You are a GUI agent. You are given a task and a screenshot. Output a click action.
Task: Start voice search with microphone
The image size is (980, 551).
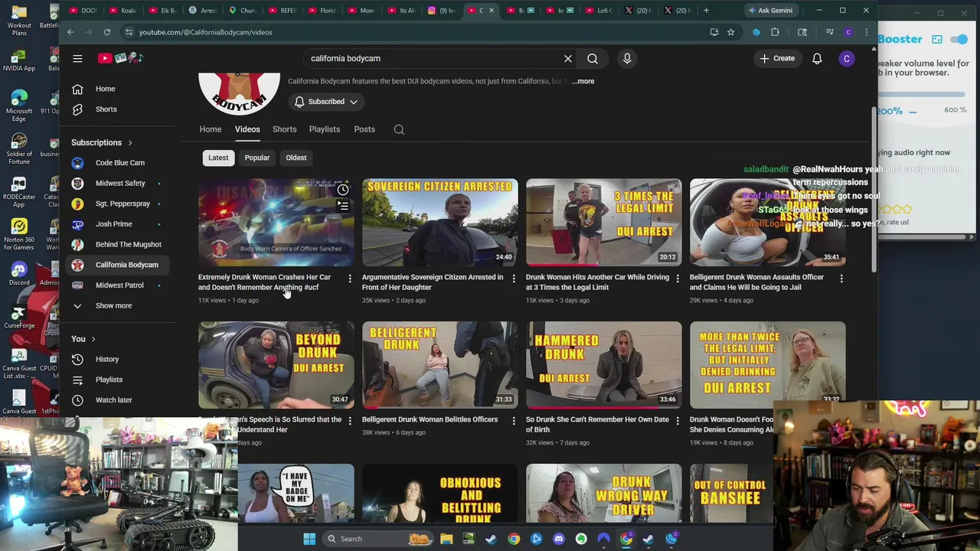[x=627, y=58]
